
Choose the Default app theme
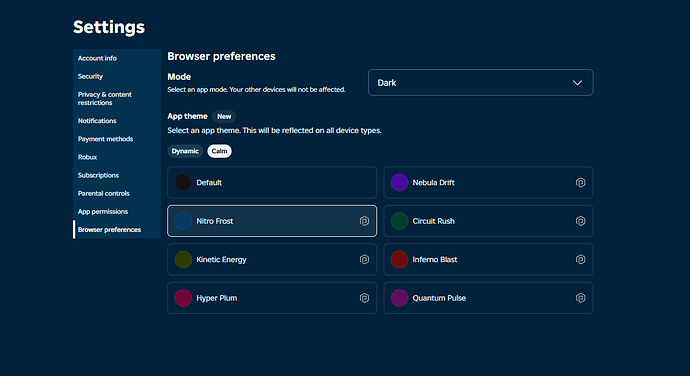click(x=272, y=182)
